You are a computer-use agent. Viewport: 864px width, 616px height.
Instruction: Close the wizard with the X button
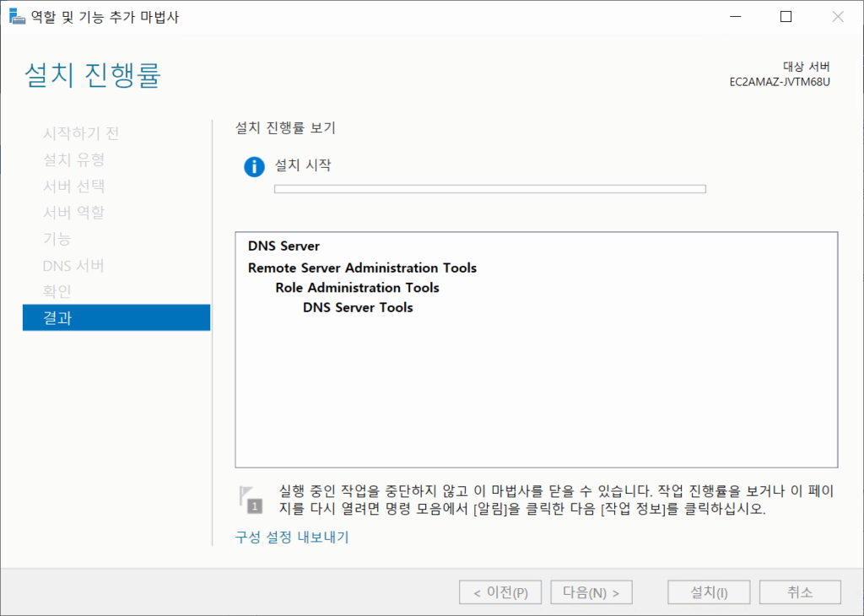point(837,17)
